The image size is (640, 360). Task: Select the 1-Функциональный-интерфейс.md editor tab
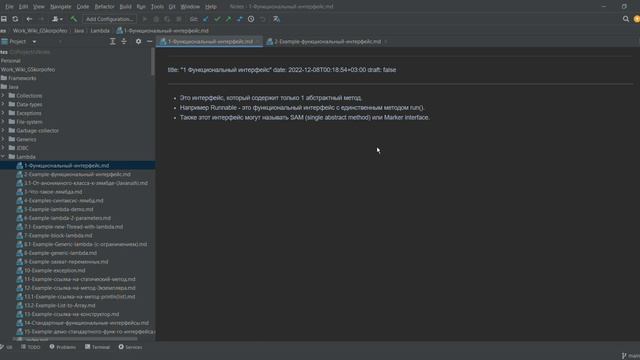click(x=210, y=41)
